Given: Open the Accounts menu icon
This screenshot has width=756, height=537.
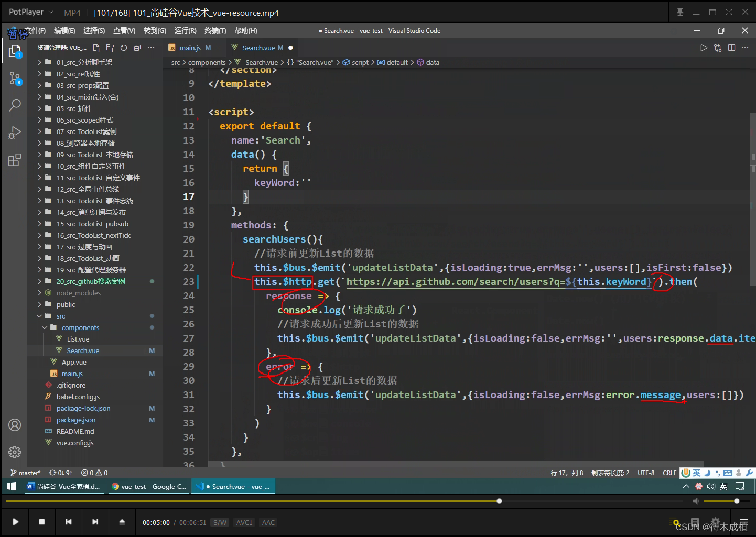Looking at the screenshot, I should pyautogui.click(x=15, y=425).
